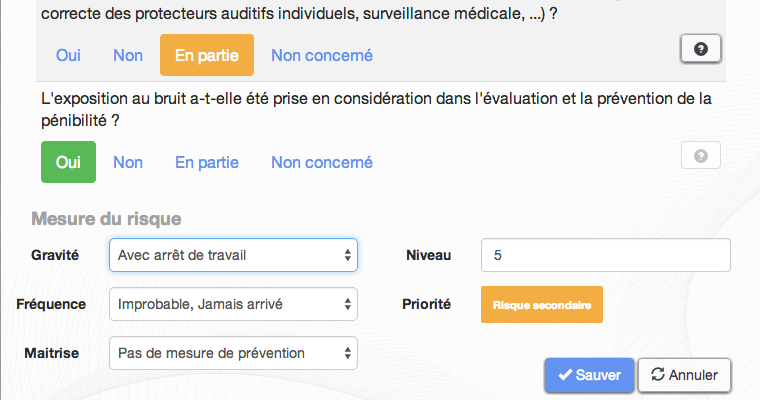Viewport: 760px width, 400px height.
Task: Click the refresh icon on Annuler
Action: click(x=657, y=375)
